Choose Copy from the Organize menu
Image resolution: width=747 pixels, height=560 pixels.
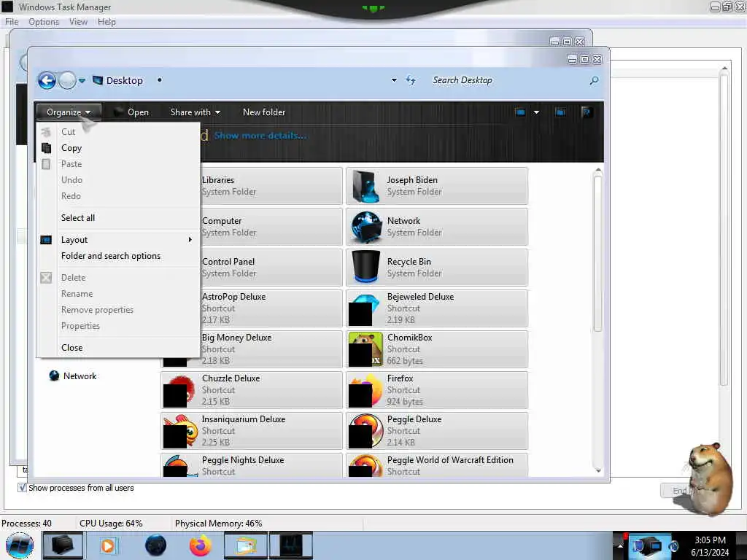[118, 148]
